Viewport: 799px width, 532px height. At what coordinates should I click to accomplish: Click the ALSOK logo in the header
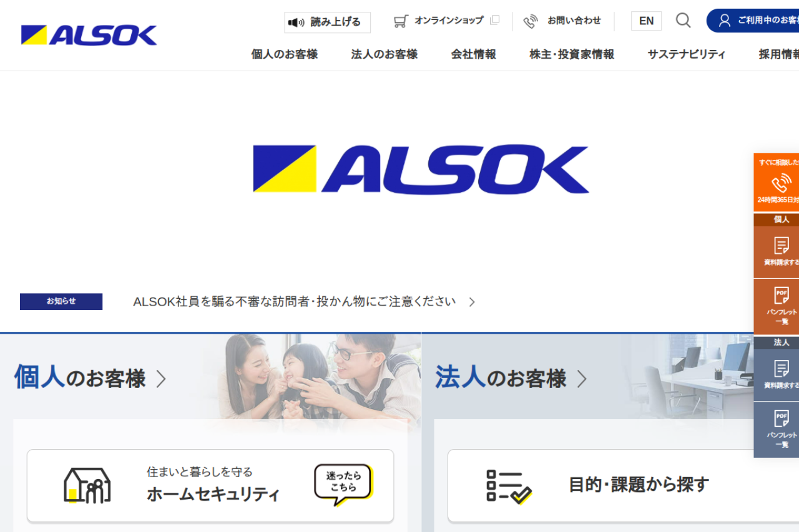pos(89,35)
